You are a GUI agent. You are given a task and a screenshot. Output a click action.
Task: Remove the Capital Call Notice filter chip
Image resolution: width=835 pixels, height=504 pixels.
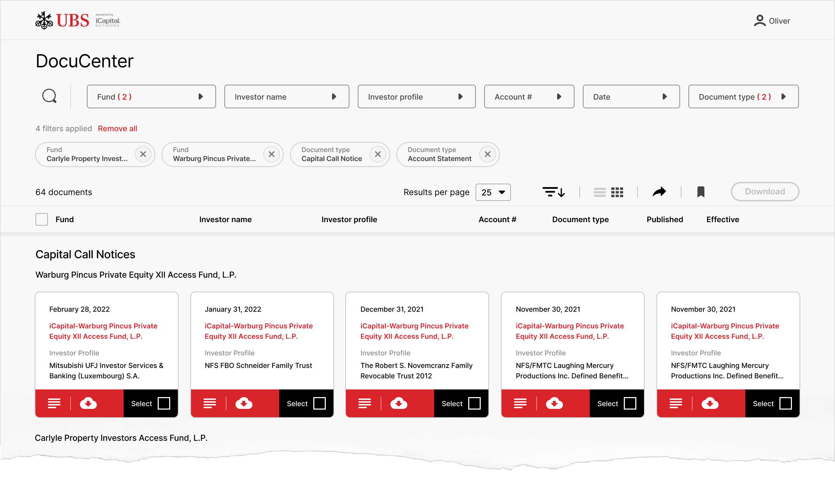point(378,154)
